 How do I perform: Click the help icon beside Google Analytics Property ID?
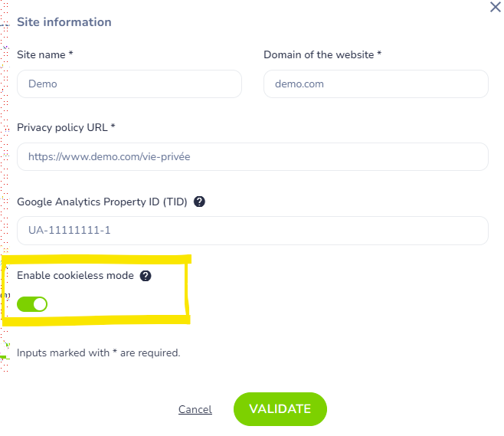coord(200,202)
